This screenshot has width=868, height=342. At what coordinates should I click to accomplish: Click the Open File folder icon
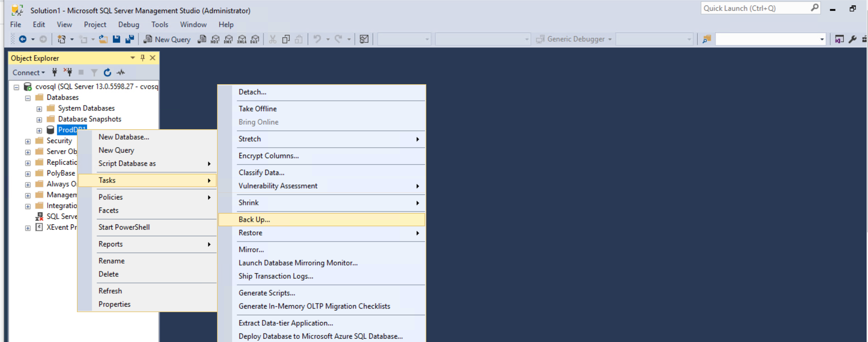pos(103,39)
